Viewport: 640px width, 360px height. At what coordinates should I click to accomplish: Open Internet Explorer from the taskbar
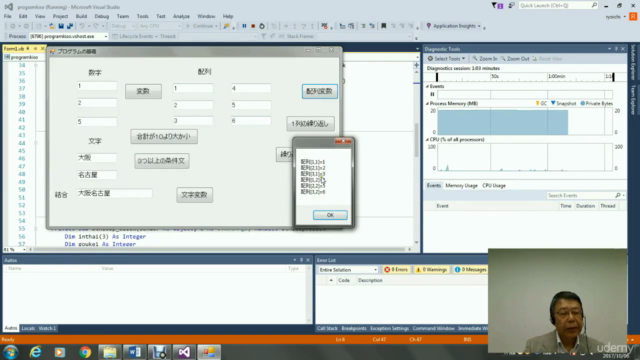coord(36,352)
